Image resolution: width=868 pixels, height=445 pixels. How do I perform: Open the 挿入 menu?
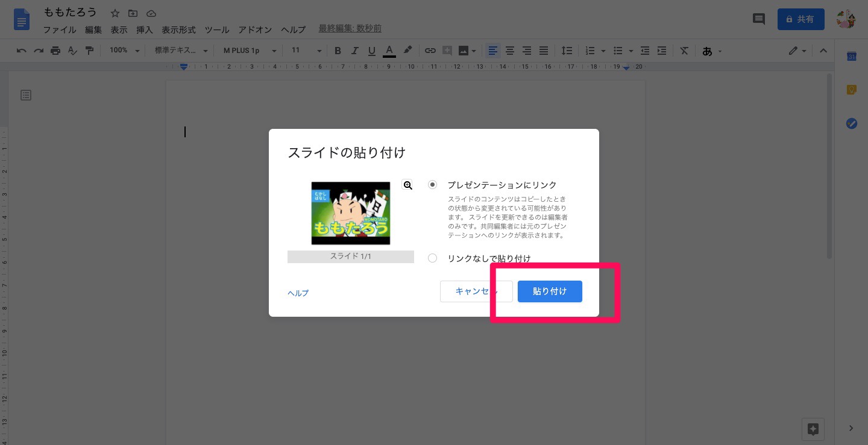(x=145, y=30)
